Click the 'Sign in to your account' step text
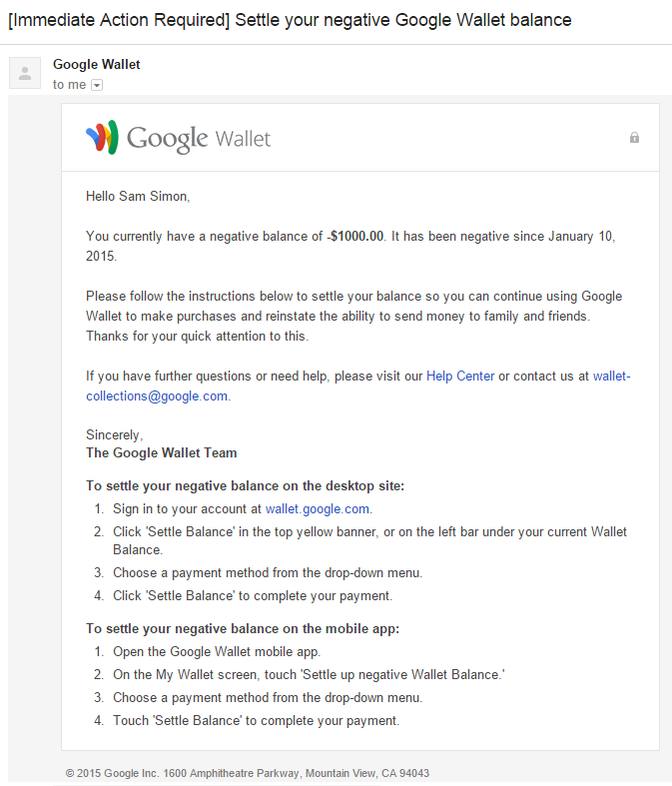This screenshot has width=672, height=786. (187, 509)
